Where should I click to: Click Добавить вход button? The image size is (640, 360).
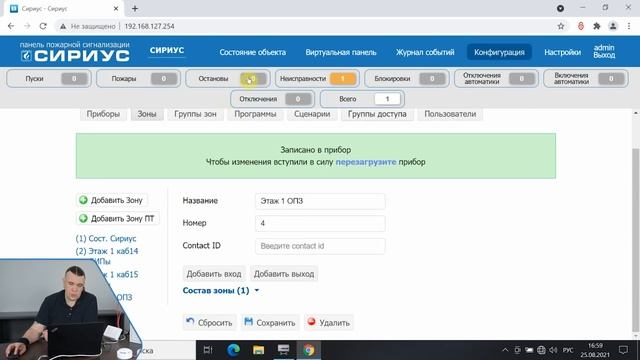(214, 274)
